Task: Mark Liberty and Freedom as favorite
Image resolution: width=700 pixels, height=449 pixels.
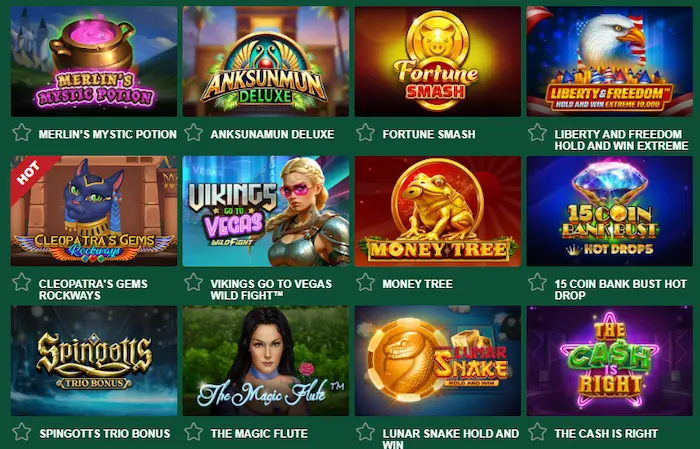Action: point(537,133)
